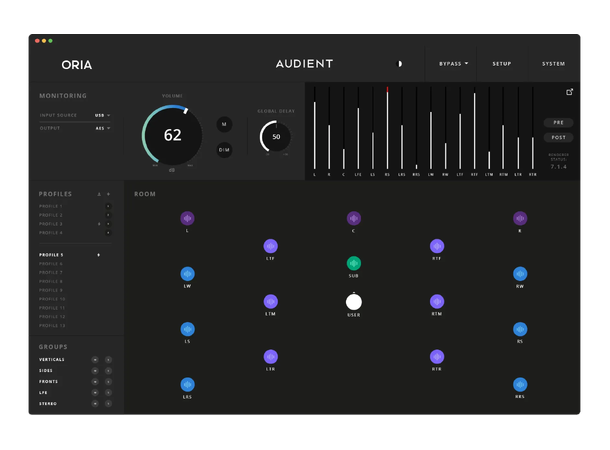Open the BYPASS dropdown menu
Image resolution: width=610 pixels, height=450 pixels.
(x=454, y=64)
